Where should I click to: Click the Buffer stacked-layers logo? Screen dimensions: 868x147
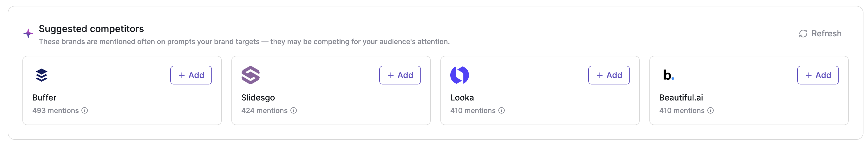(41, 75)
